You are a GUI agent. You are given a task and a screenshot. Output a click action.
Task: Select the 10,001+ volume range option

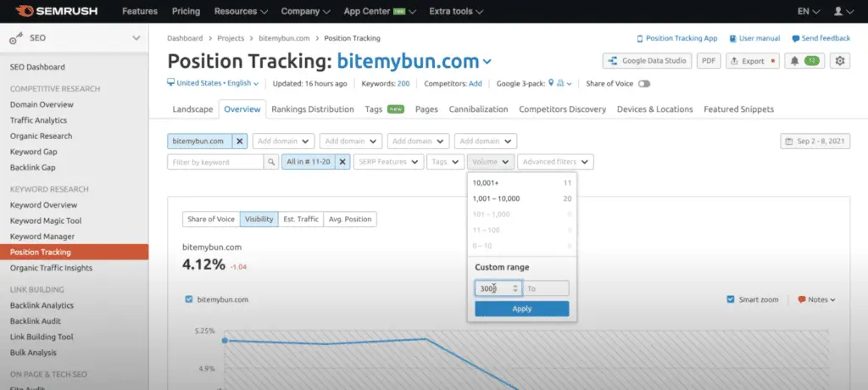click(522, 182)
